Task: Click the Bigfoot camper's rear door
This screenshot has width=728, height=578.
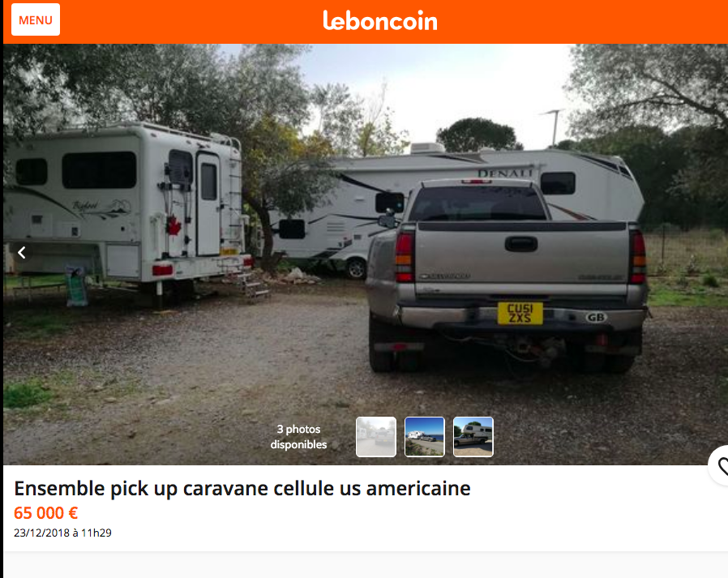Action: (x=208, y=203)
